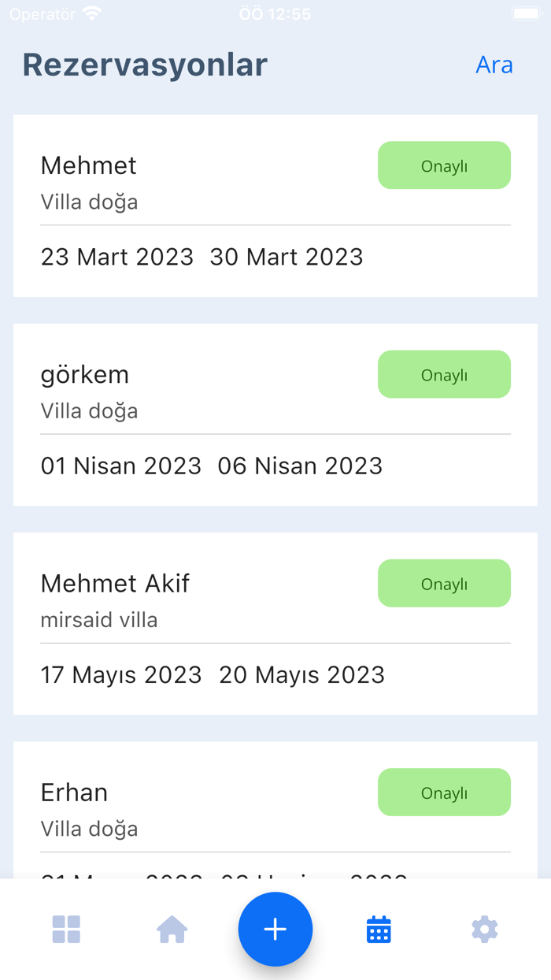Toggle approval status on Mehmet Akif's booking
551x980 pixels.
pyautogui.click(x=444, y=583)
